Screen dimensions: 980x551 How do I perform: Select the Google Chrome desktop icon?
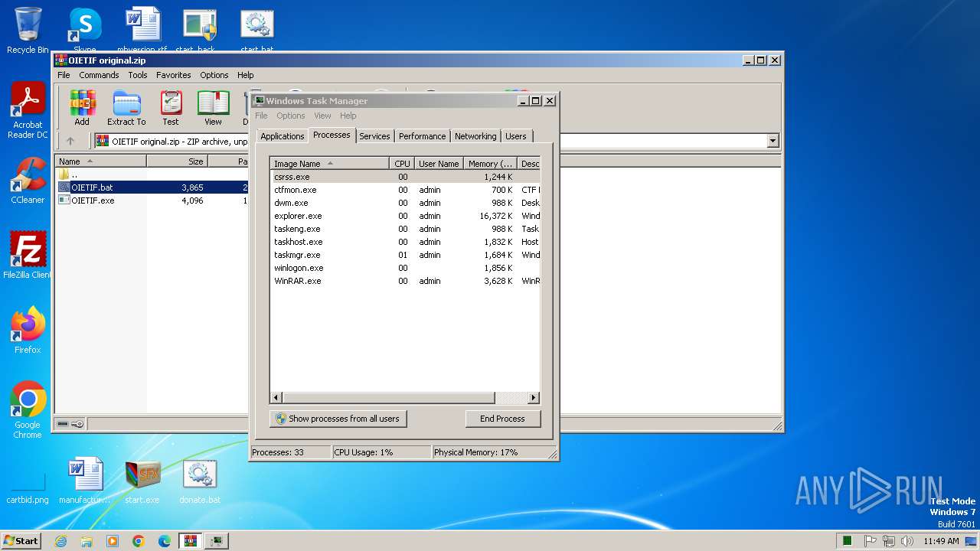tap(28, 410)
